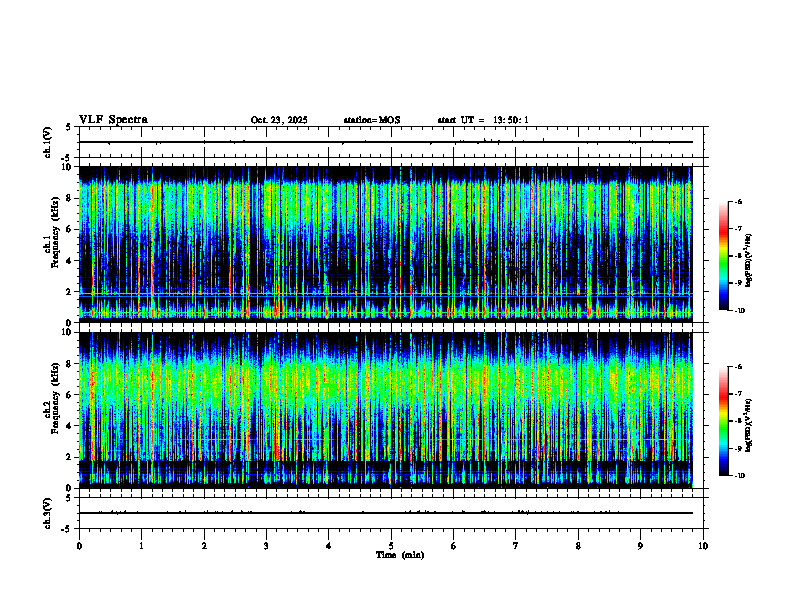The image size is (792, 612).
Task: Click time axis tick label "8"
Action: click(x=578, y=546)
